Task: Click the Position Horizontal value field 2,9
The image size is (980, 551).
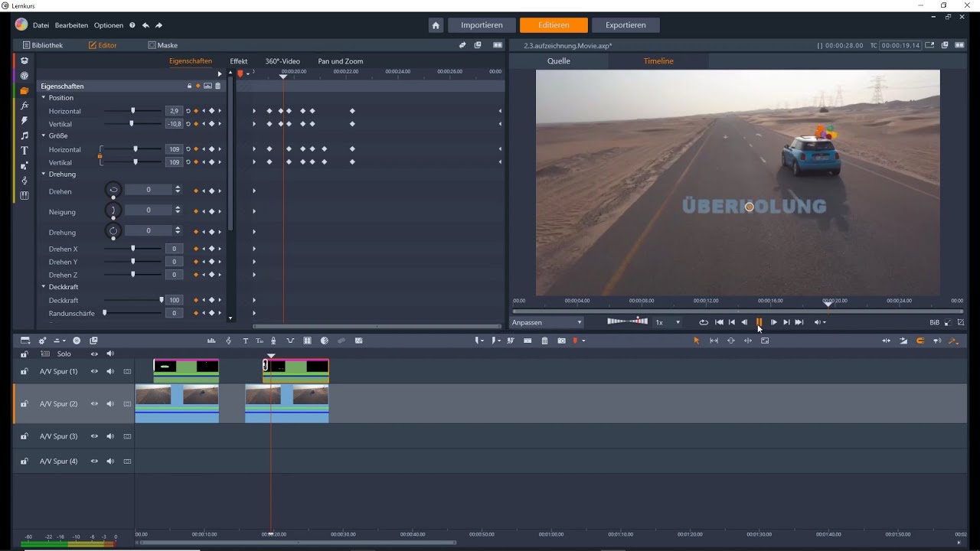Action: click(174, 111)
